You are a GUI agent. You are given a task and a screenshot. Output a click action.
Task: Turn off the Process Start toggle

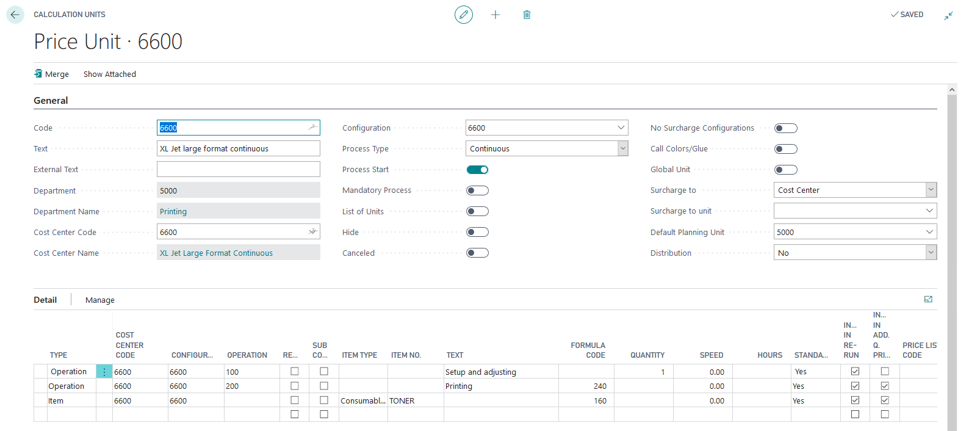click(x=477, y=170)
